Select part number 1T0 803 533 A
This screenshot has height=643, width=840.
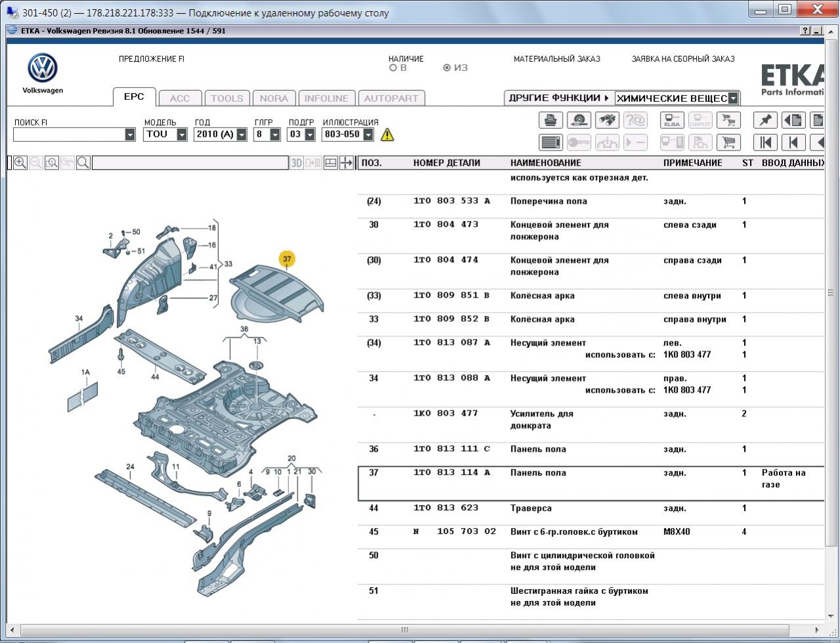point(452,201)
